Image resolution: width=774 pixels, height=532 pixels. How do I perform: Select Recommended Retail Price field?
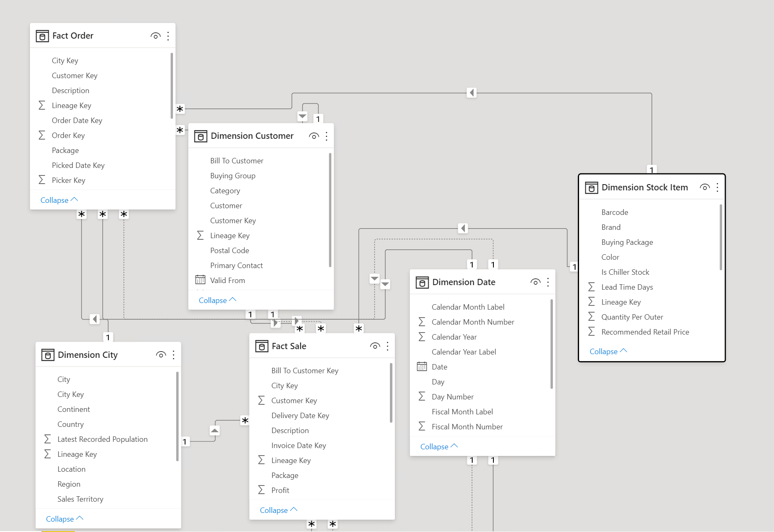[645, 332]
